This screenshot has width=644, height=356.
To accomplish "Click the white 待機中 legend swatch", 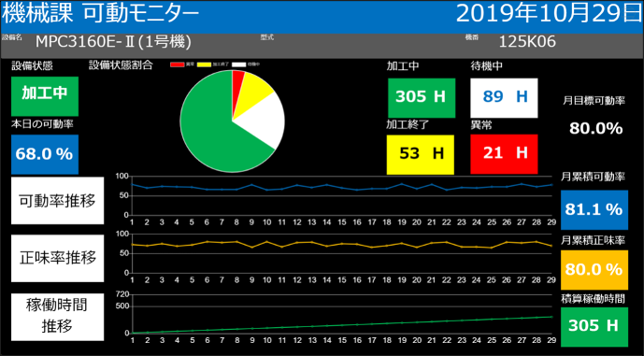I will coord(239,64).
